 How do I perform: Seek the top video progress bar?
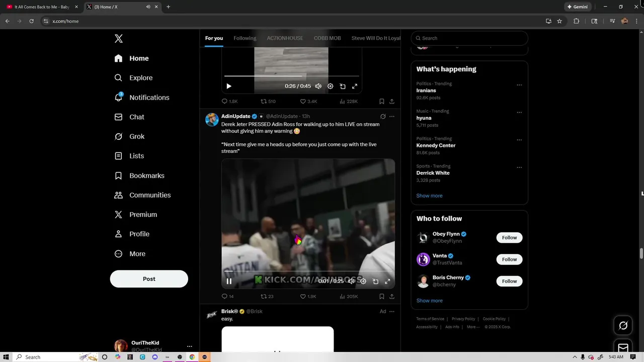291,76
